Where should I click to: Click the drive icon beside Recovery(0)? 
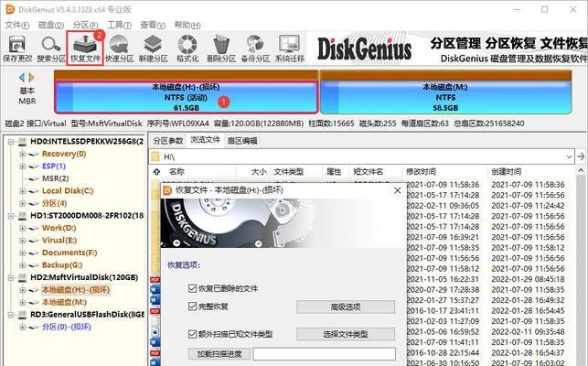35,154
